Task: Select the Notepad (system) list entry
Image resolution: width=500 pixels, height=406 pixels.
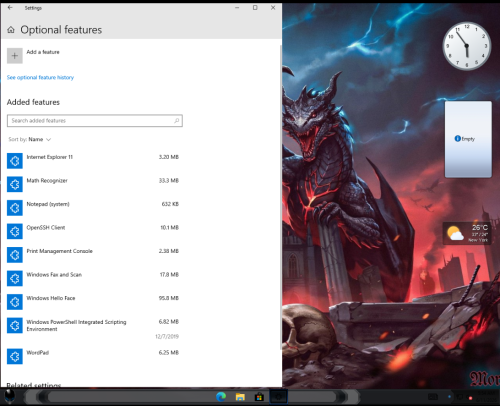Action: [x=93, y=208]
